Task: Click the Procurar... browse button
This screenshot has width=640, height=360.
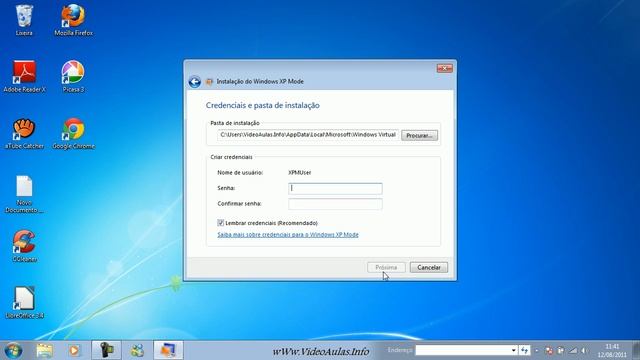Action: (x=419, y=136)
